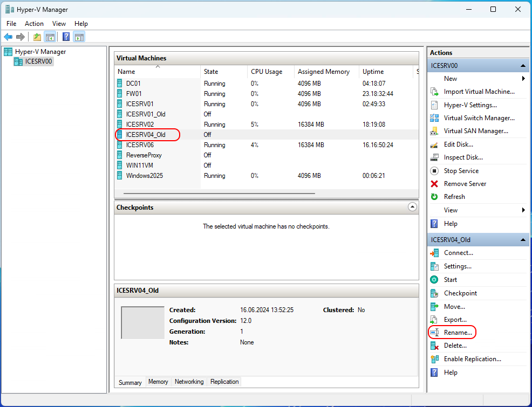Click Rename... in the actions pane
Viewport: 532px width, 407px height.
pyautogui.click(x=458, y=333)
